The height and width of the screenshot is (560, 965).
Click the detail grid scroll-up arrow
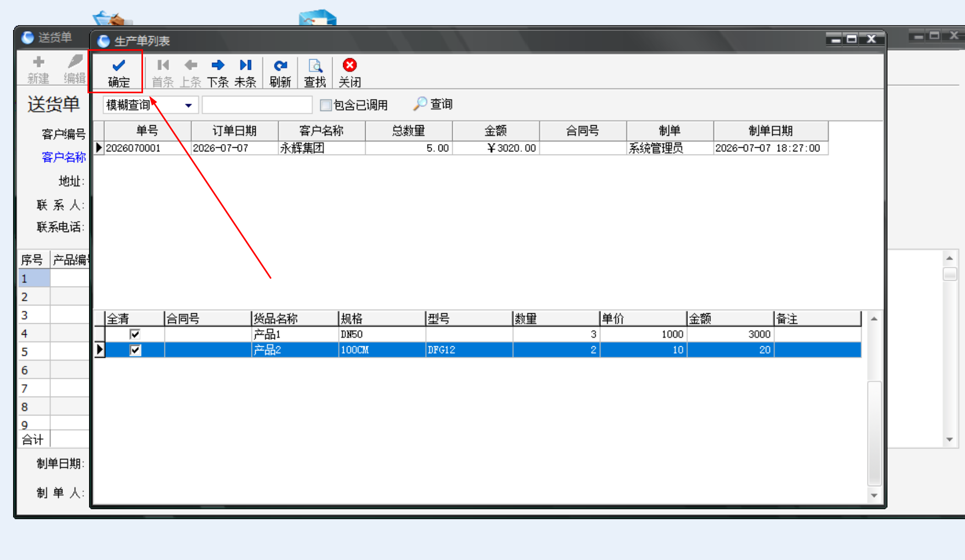click(x=874, y=319)
